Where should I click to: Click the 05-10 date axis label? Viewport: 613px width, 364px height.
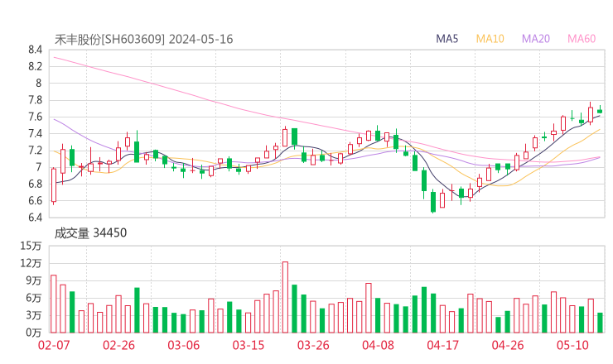point(572,345)
